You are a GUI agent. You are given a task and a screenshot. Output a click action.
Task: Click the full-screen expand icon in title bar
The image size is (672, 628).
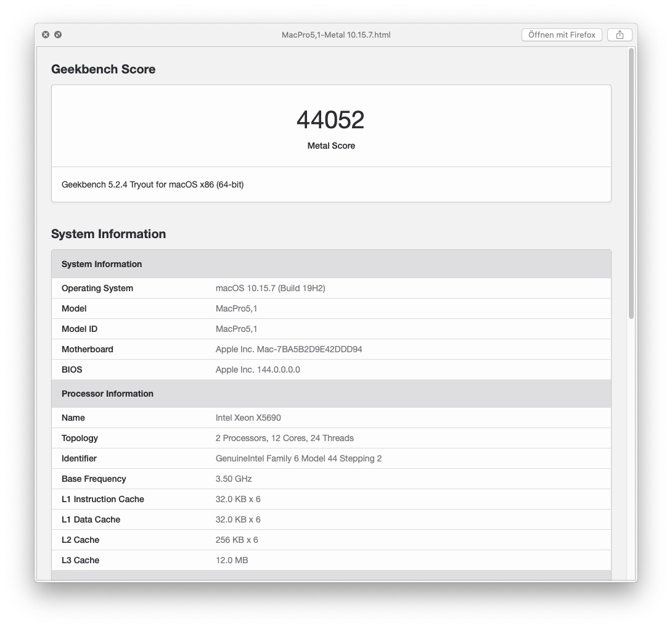click(x=58, y=35)
